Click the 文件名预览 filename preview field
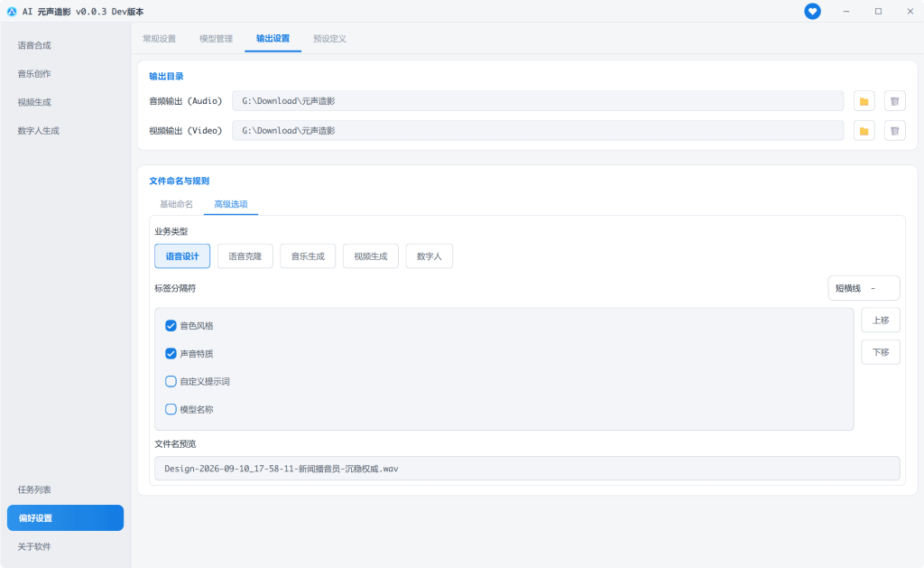The image size is (924, 568). 527,469
